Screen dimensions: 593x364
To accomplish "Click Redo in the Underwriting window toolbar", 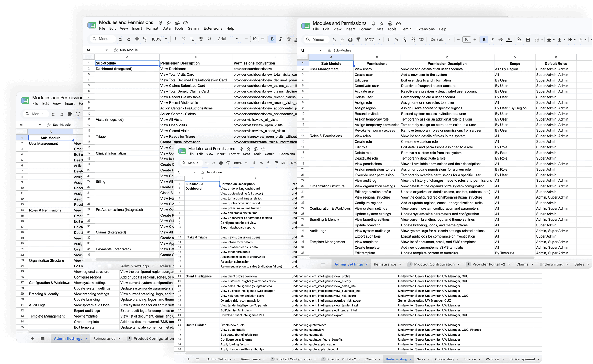I will click(214, 163).
